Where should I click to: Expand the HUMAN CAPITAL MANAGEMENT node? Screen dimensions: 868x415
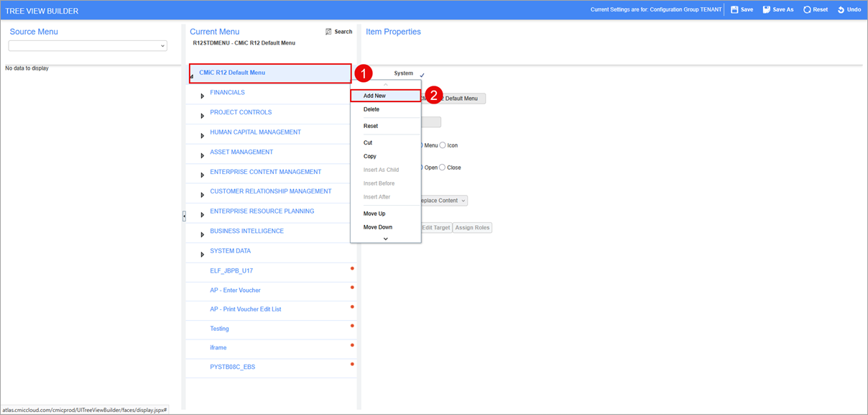coord(203,135)
